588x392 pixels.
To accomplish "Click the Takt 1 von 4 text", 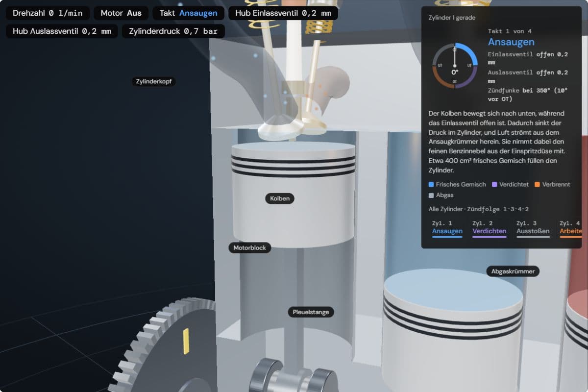I will tap(510, 31).
